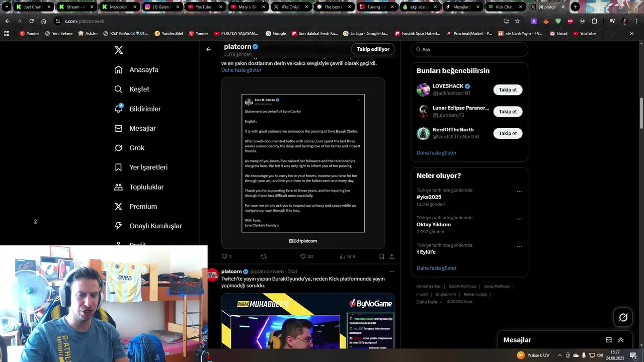Open the Gmail bookmark

click(558, 33)
